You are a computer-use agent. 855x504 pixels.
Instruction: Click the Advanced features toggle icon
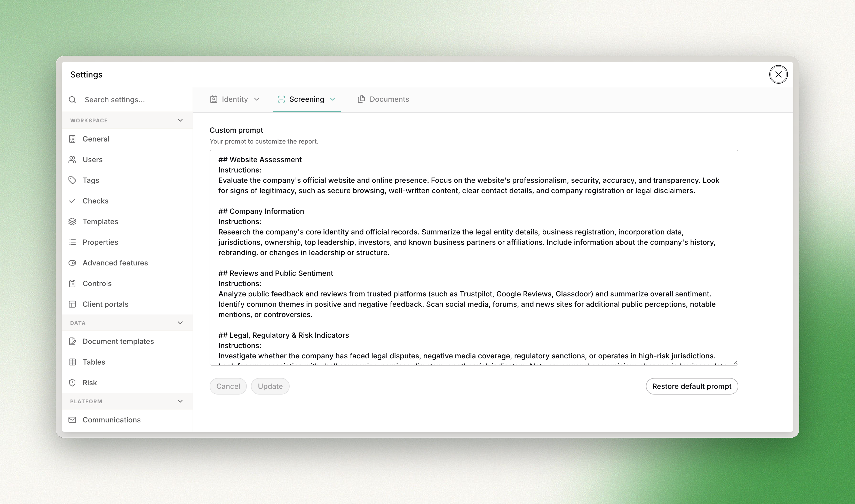pos(72,263)
